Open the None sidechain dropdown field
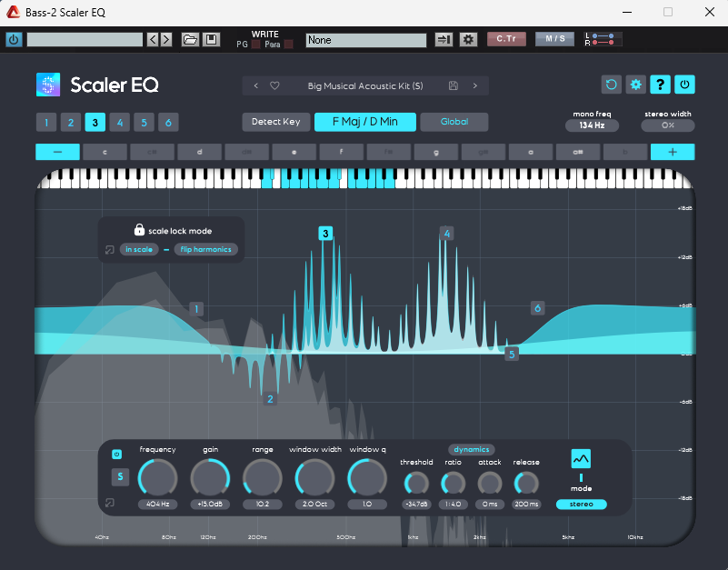 [366, 40]
